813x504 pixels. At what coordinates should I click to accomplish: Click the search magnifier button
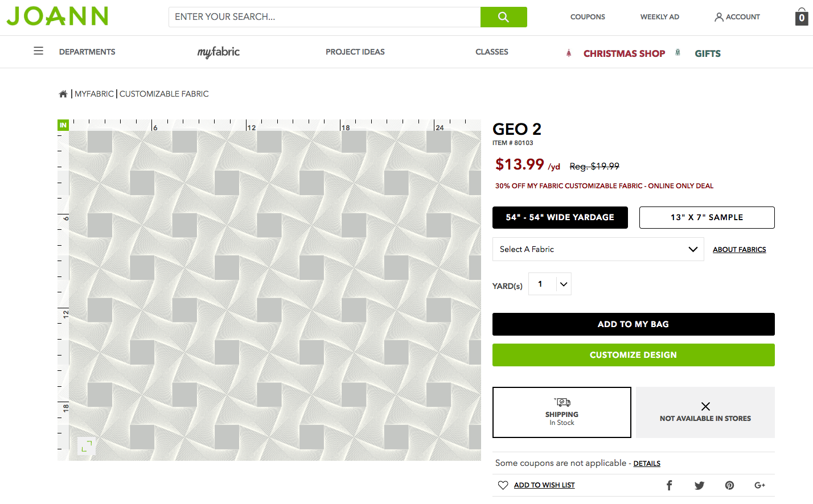pyautogui.click(x=503, y=17)
